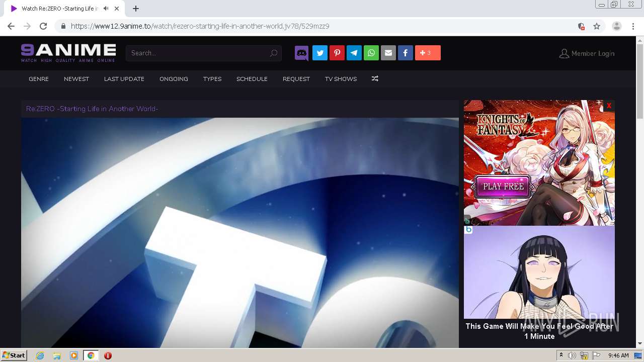Share via WhatsApp icon
This screenshot has height=362, width=644.
[371, 53]
